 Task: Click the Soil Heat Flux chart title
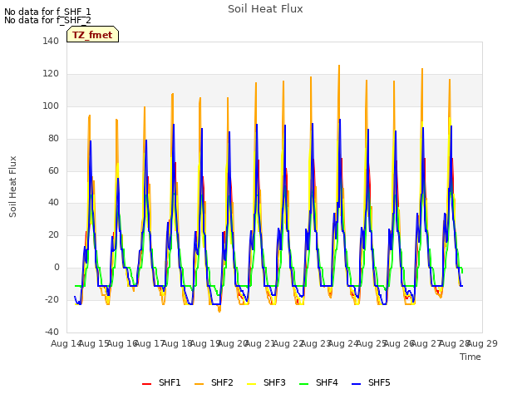(x=265, y=9)
